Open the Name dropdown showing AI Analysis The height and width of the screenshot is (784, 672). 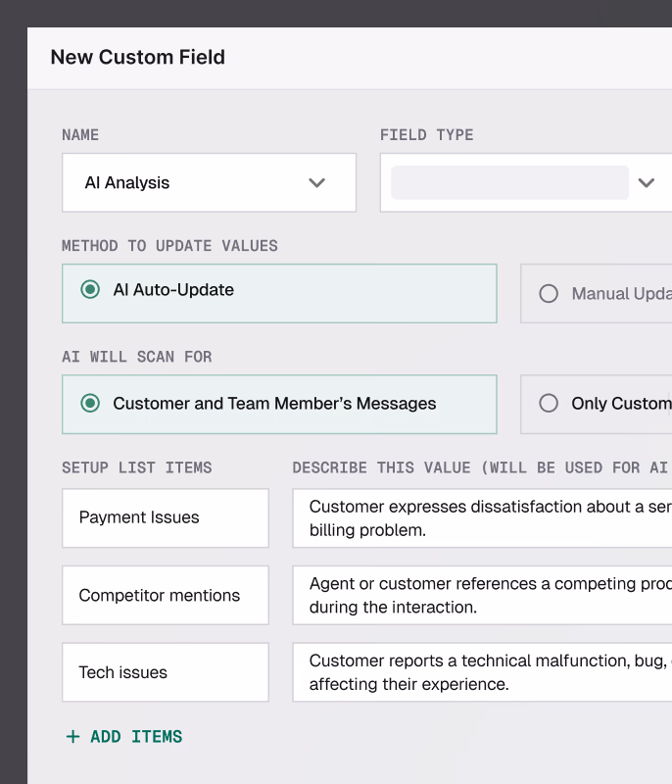[x=209, y=182]
